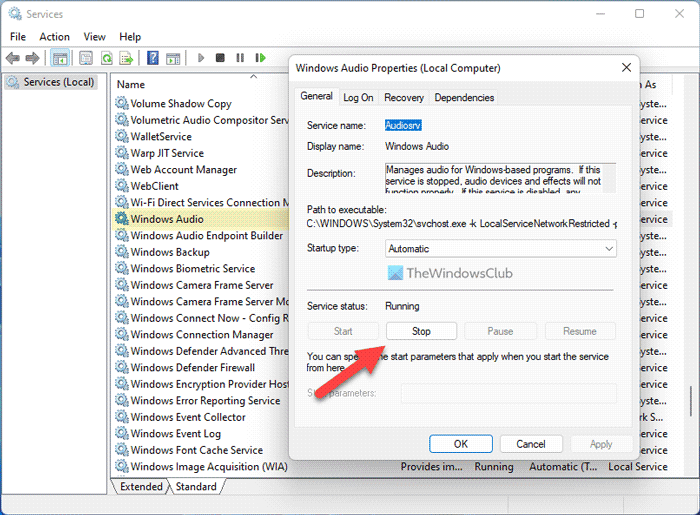The height and width of the screenshot is (515, 700).
Task: Click gear icon beside Volume Shadow Copy
Action: pos(122,103)
